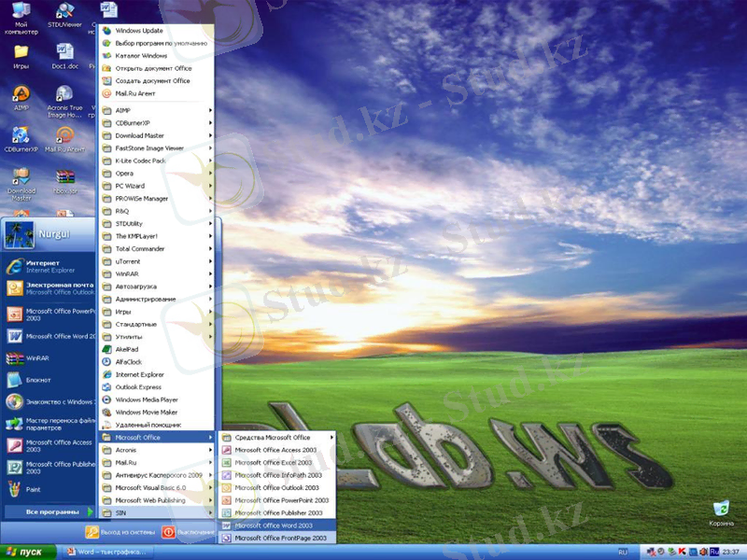This screenshot has height=560, width=747.
Task: Click the Paint icon in Start menu
Action: tap(15, 488)
